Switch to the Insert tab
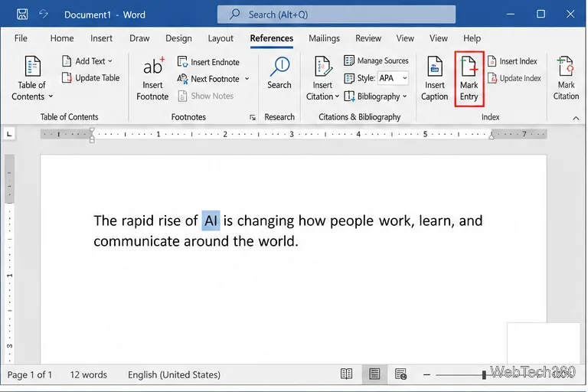Viewport: 588px width, 392px height. [101, 38]
